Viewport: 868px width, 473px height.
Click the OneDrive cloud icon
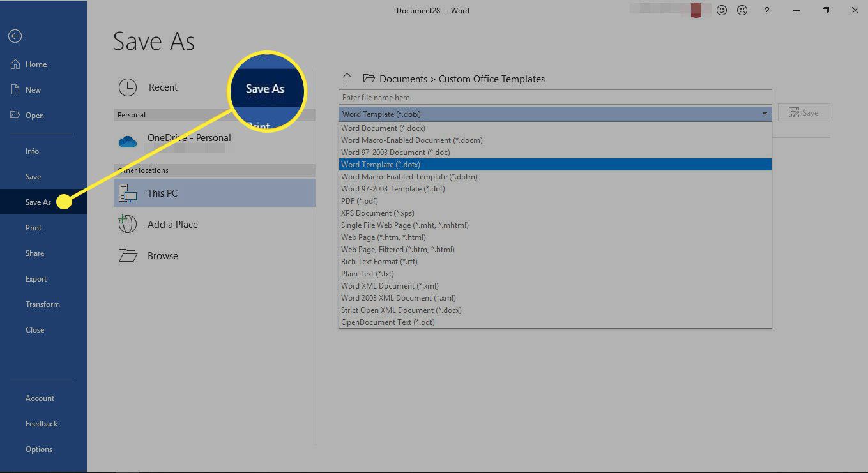[x=128, y=142]
